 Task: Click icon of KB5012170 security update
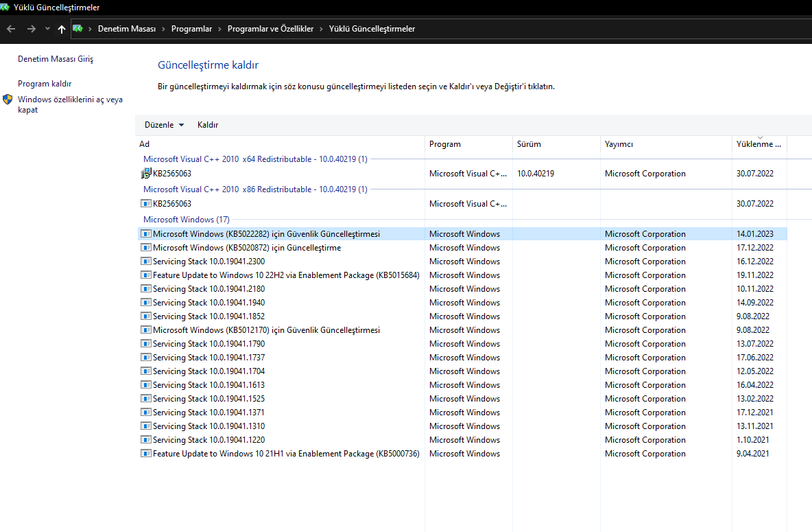pyautogui.click(x=146, y=330)
